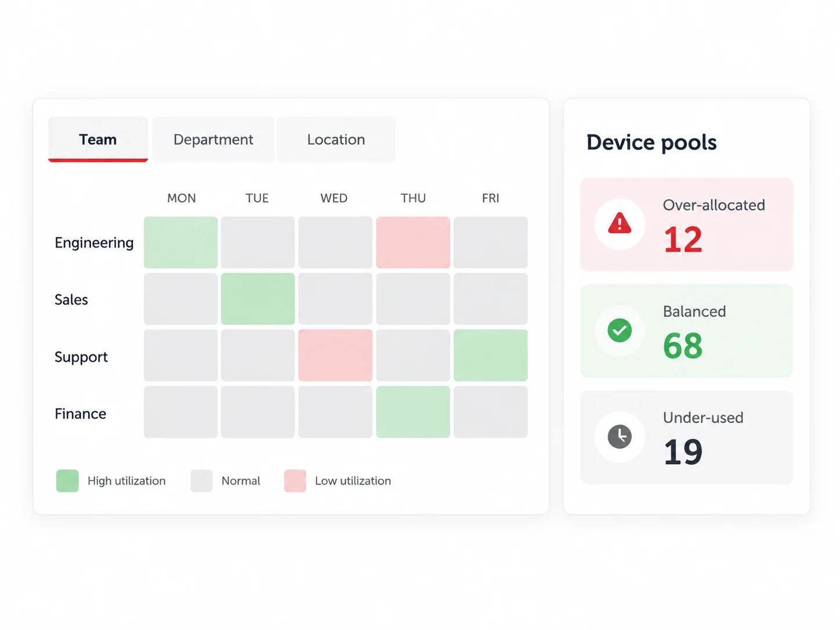The height and width of the screenshot is (630, 840).
Task: Click the Low utilization pink legend swatch
Action: [295, 481]
